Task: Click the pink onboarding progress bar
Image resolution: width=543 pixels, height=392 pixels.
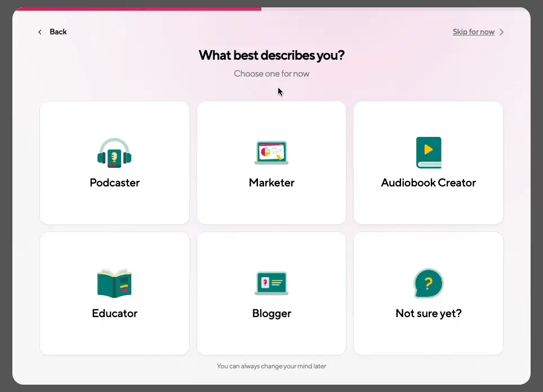Action: 137,9
